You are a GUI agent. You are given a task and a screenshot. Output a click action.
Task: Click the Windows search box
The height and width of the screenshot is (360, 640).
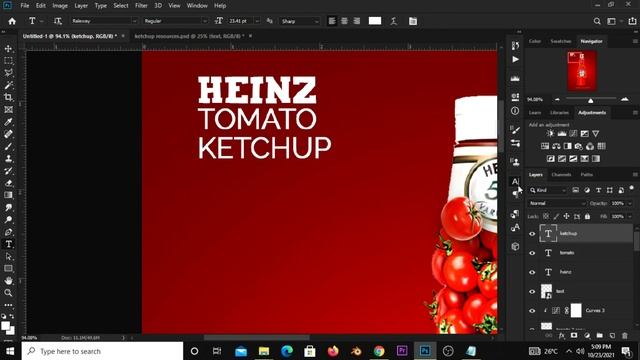tap(102, 351)
